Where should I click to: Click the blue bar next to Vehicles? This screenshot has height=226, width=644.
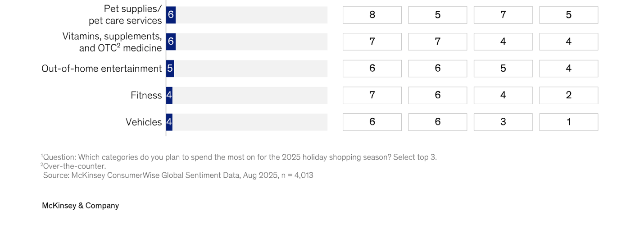169,122
